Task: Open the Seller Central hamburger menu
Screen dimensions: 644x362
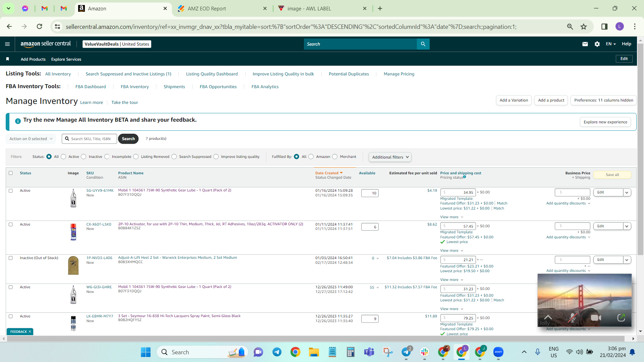Action: (x=7, y=44)
